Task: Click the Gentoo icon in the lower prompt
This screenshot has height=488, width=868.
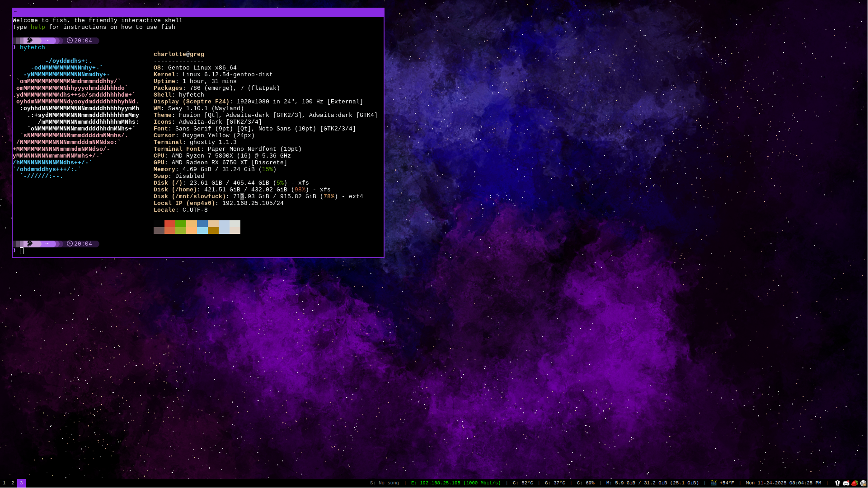Action: click(30, 244)
